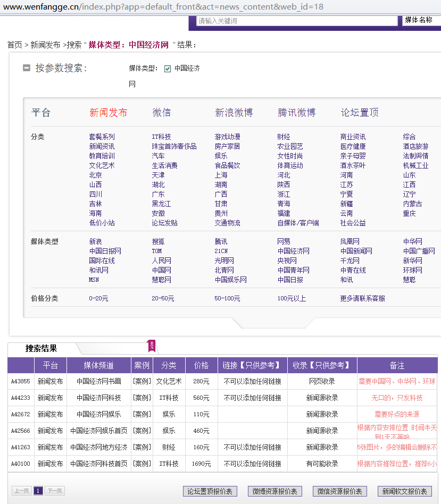Select the 100元以上 price filter
The width and height of the screenshot is (441, 504).
[x=292, y=299]
